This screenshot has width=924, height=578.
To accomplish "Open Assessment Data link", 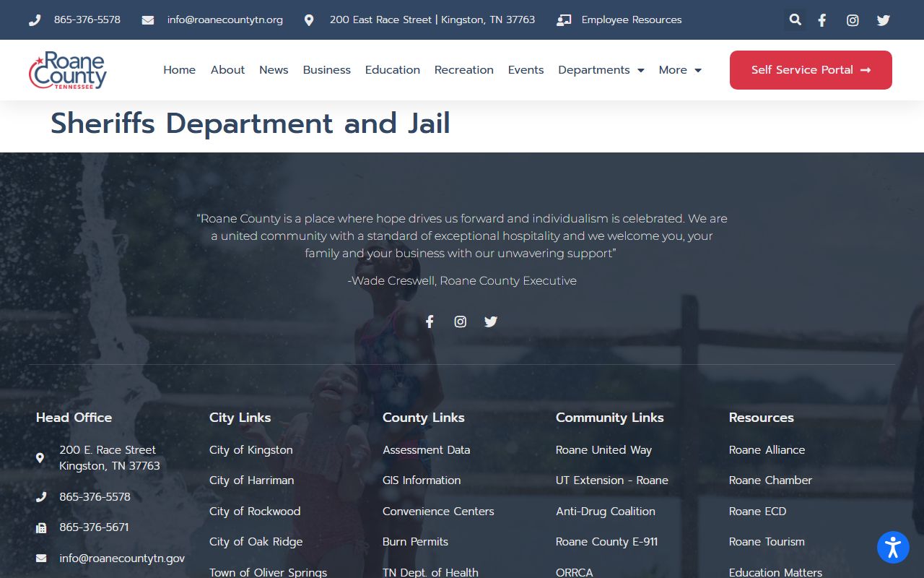I will coord(426,449).
